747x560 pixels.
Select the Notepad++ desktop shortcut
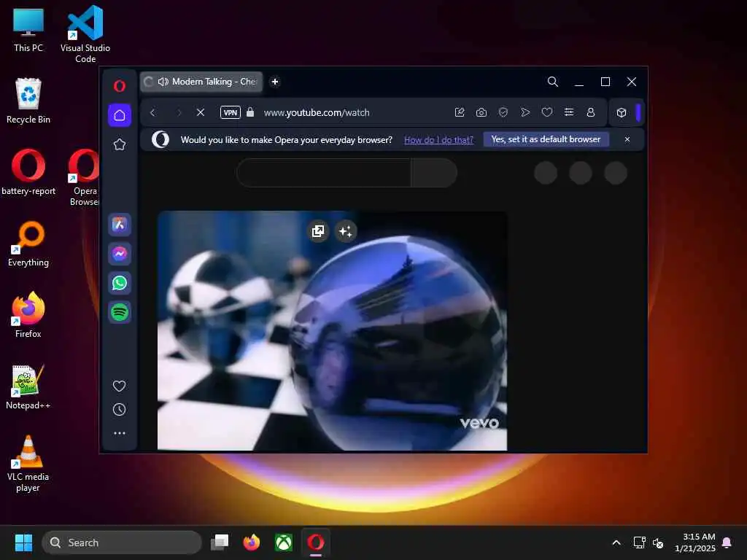pos(28,387)
